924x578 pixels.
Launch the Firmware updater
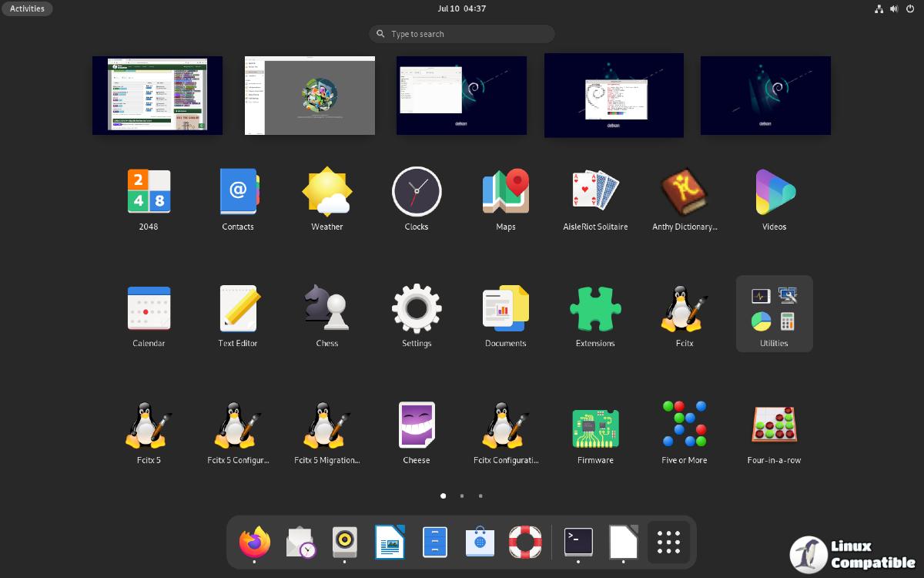594,425
